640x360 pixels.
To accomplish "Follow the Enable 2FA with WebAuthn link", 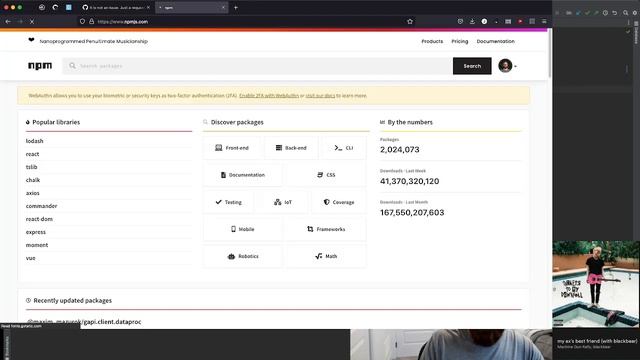I will click(x=269, y=96).
